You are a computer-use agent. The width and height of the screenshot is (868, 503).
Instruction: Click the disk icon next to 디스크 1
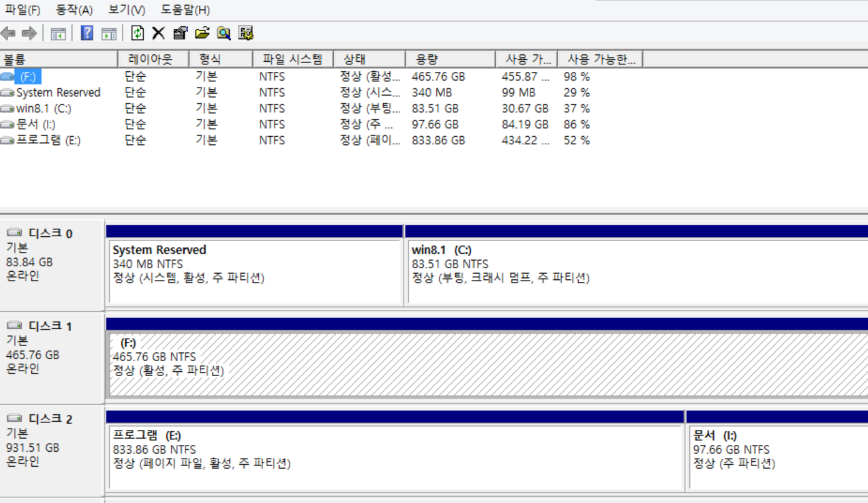click(14, 326)
